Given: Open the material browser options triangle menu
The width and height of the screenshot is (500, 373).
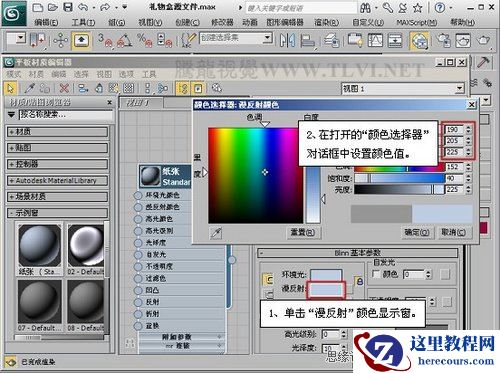Looking at the screenshot, I should (x=11, y=115).
